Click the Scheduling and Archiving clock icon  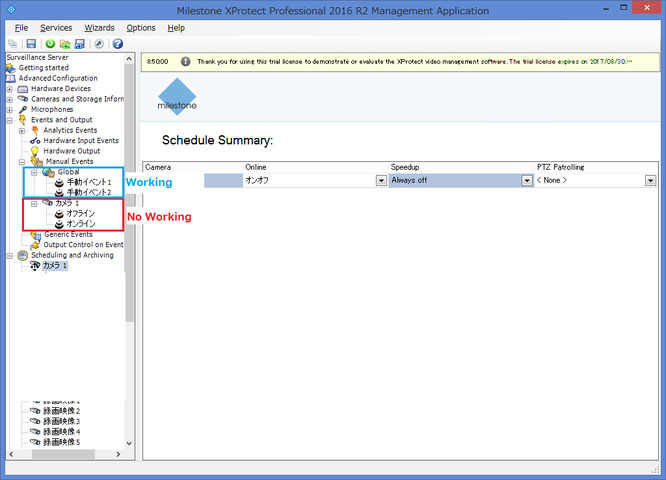point(22,255)
